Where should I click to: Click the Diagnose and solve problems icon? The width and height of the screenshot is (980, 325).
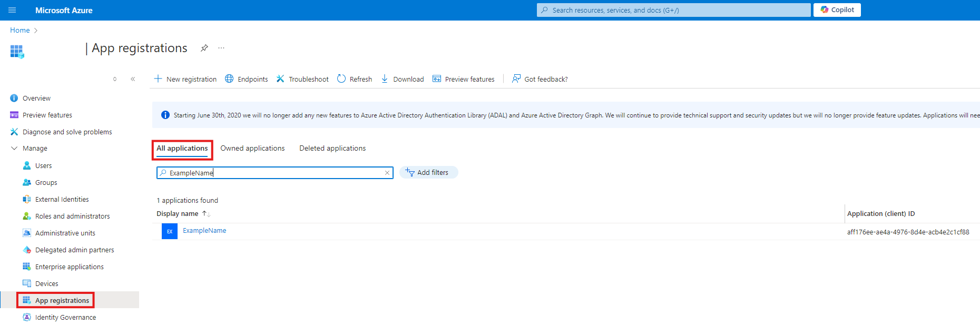click(14, 132)
